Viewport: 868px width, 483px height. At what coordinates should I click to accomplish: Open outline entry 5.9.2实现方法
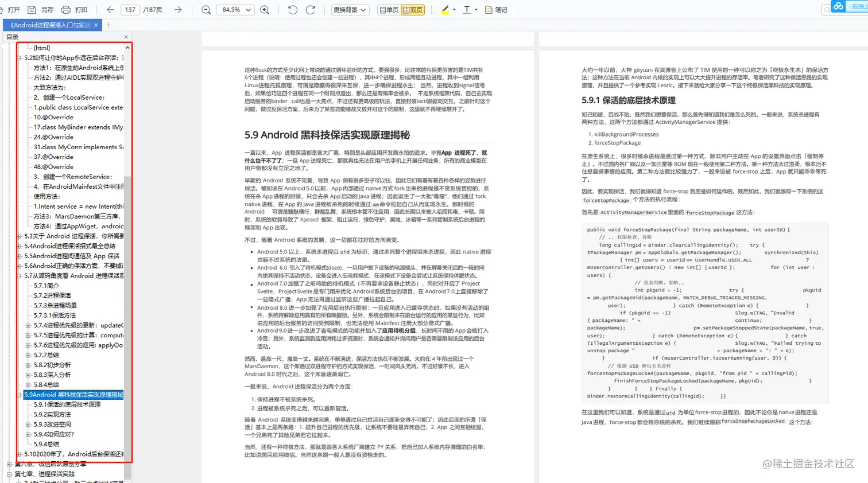[52, 415]
